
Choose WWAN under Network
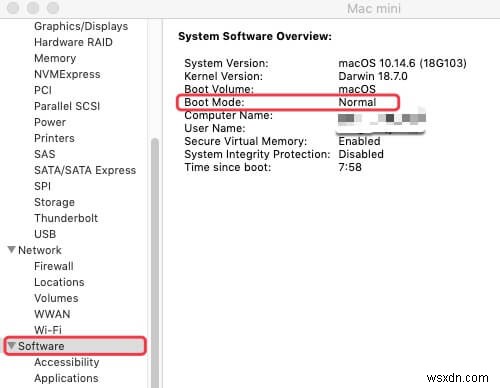click(x=52, y=314)
